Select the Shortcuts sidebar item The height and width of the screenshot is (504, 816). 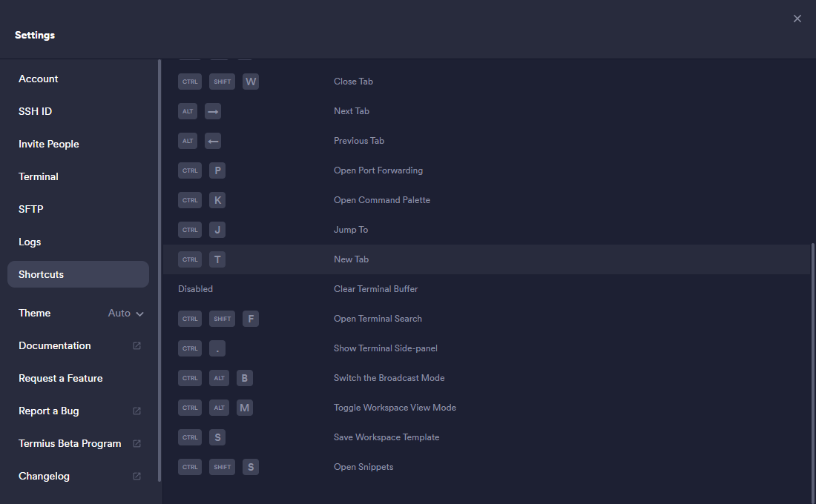[78, 274]
